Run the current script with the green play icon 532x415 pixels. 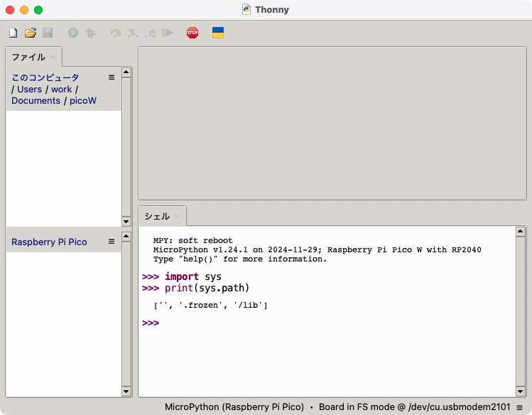tap(73, 33)
